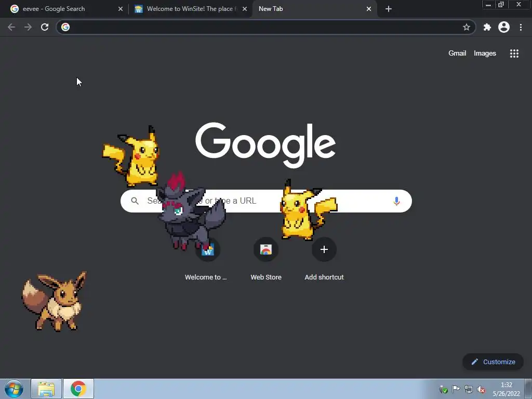This screenshot has height=399, width=532.
Task: Open the taskbar clock showing 1:32
Action: [x=506, y=389]
